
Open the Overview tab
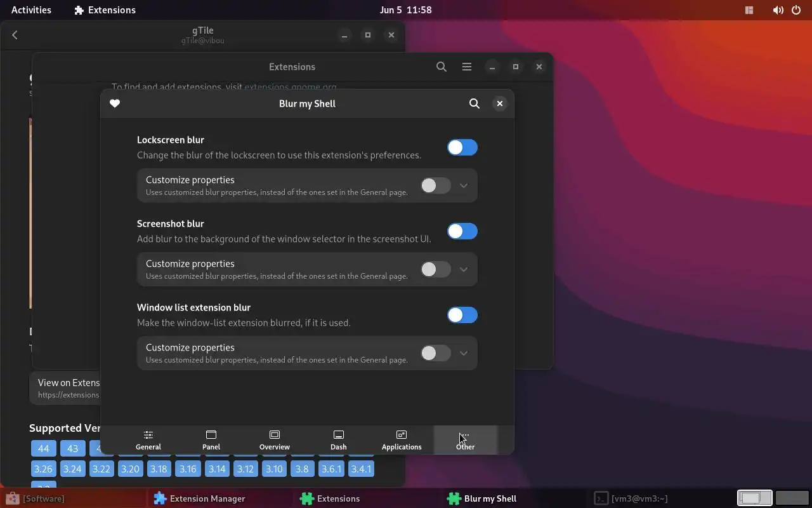pyautogui.click(x=275, y=440)
